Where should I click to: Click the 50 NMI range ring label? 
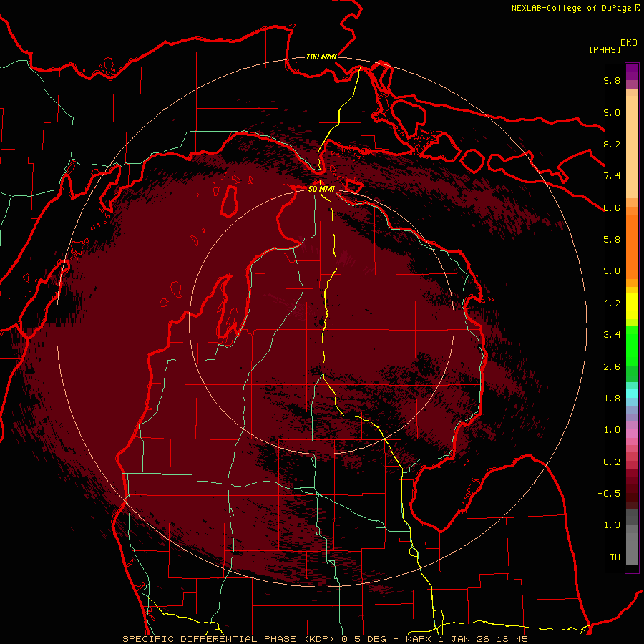pyautogui.click(x=321, y=190)
